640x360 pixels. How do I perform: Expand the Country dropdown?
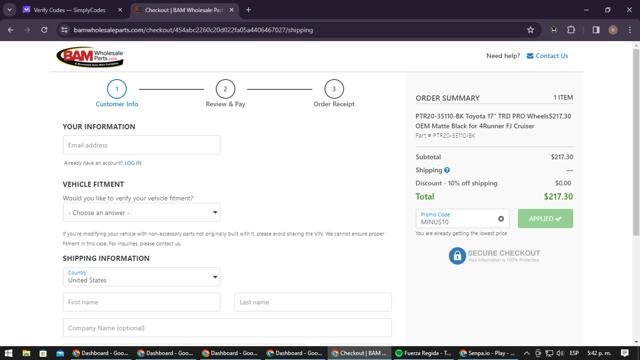142,277
